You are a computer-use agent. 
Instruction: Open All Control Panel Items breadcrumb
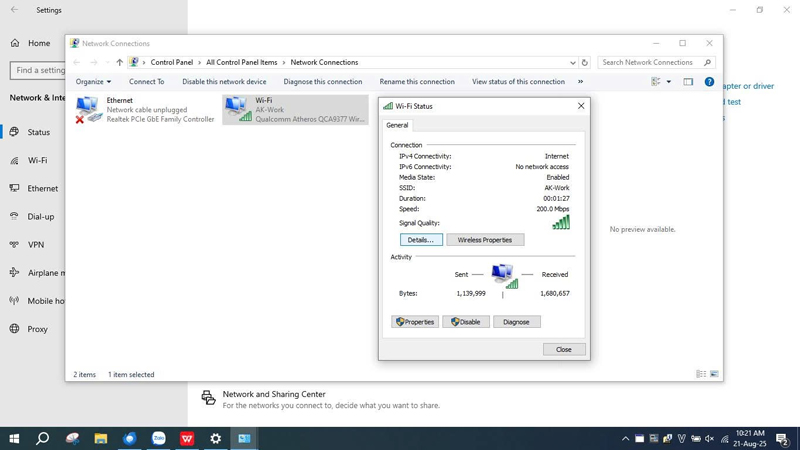(242, 62)
